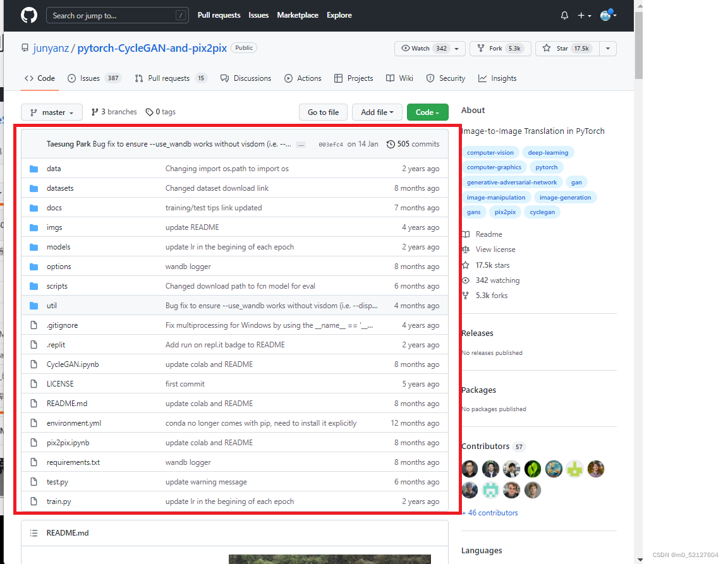Open the notifications bell
This screenshot has height=564, width=728.
coord(564,15)
